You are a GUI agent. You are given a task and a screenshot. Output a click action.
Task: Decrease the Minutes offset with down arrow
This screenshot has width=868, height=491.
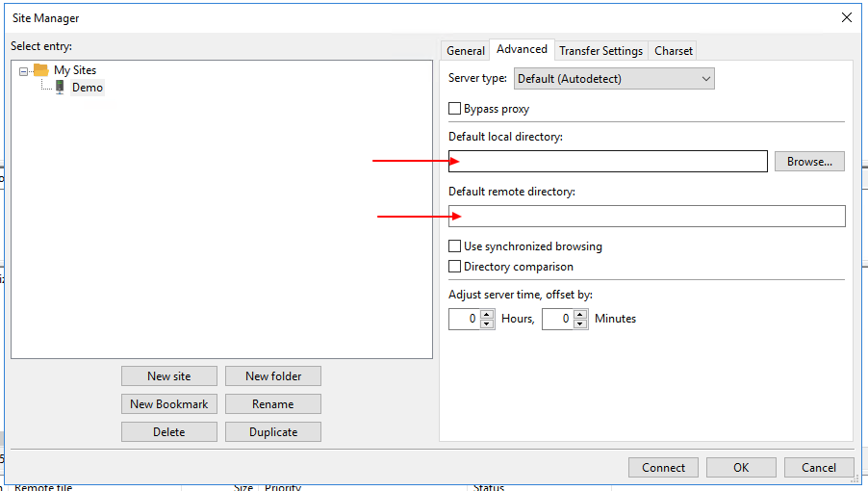(x=580, y=323)
